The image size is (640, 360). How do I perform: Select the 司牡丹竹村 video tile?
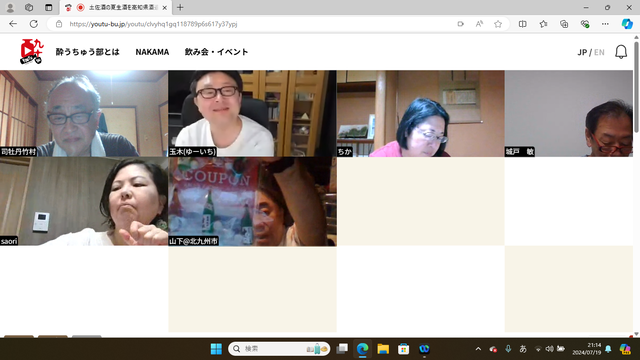84,113
